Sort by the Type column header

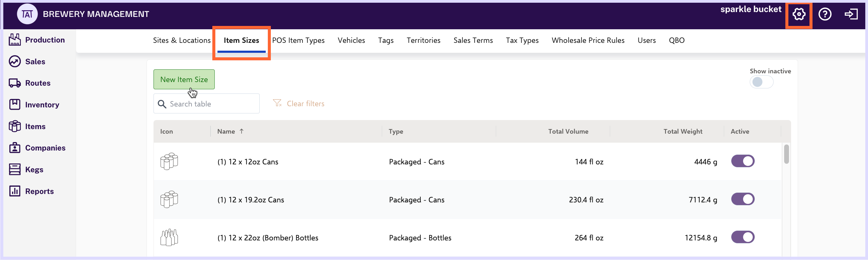396,131
